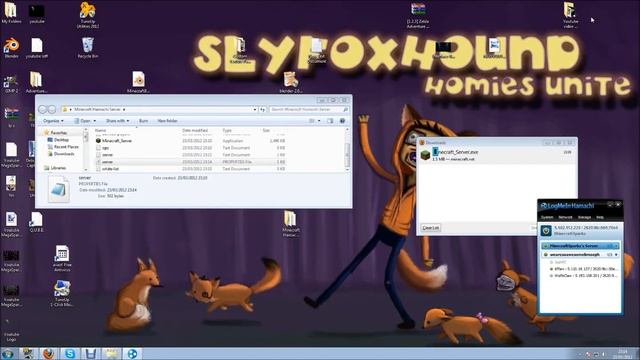Screen dimensions: 640x360
Task: Open TuneUp 1-Click Maintenance desktop shortcut
Action: [62, 293]
